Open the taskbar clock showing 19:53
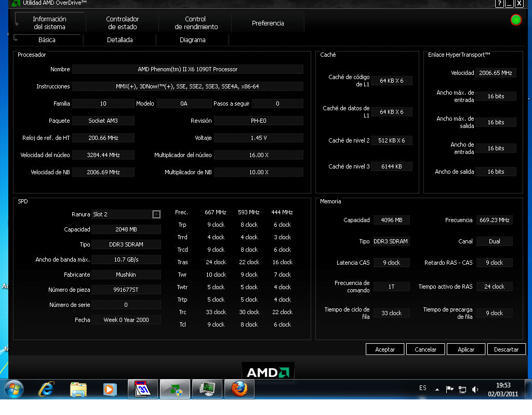Screen dimensions: 532x415 click(503, 390)
